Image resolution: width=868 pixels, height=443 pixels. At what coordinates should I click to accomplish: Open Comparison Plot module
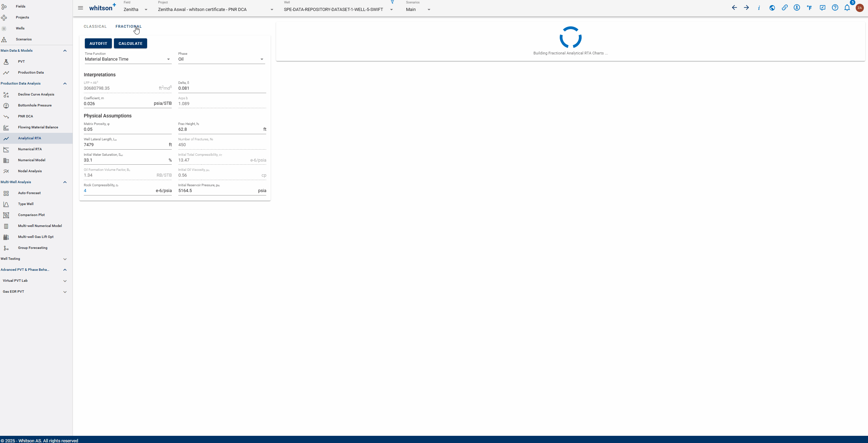[x=36, y=215]
